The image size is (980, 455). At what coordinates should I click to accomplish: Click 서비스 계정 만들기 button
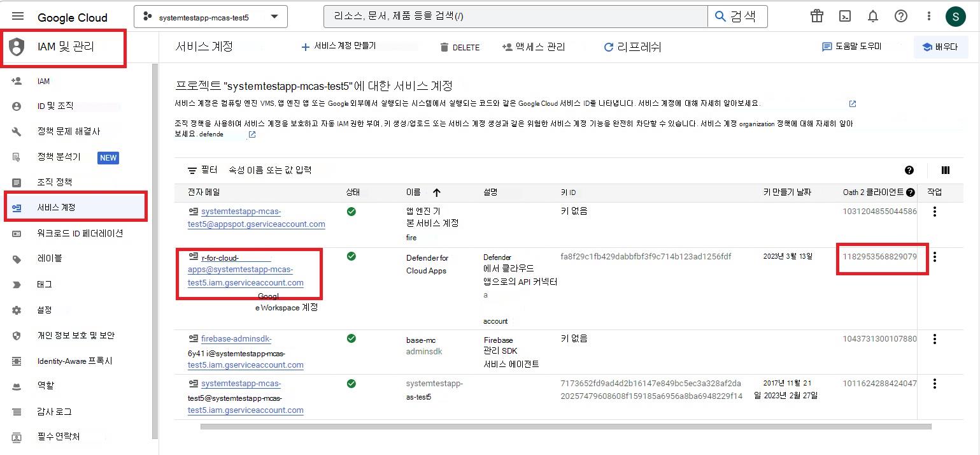338,47
